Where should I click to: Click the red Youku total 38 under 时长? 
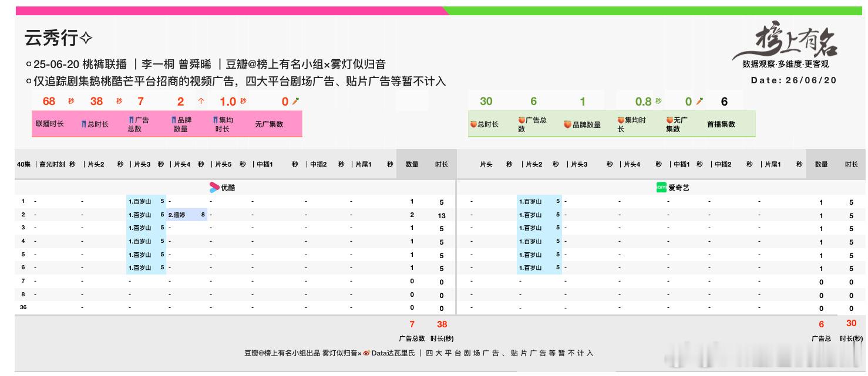442,324
